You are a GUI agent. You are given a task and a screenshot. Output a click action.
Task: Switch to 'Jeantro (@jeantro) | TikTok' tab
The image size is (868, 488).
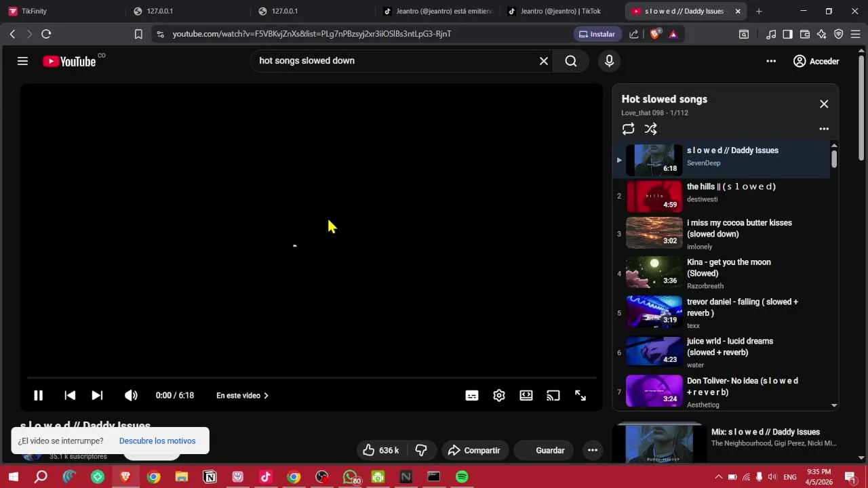point(562,11)
